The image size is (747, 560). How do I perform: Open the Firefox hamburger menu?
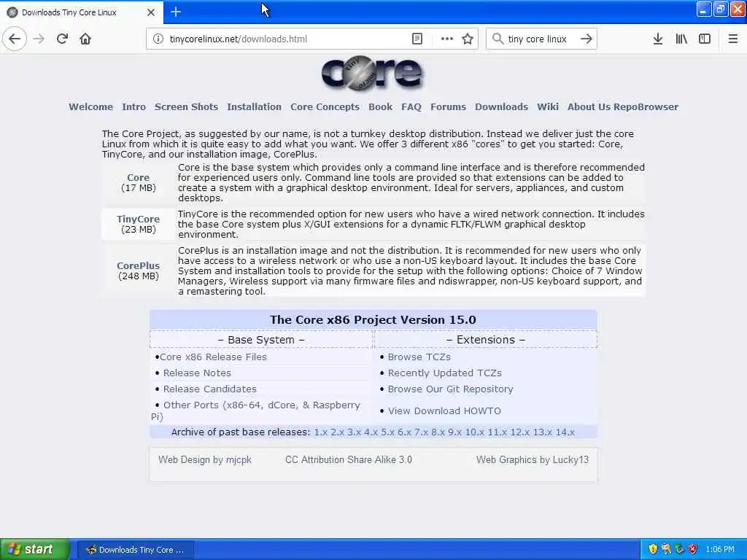point(733,39)
